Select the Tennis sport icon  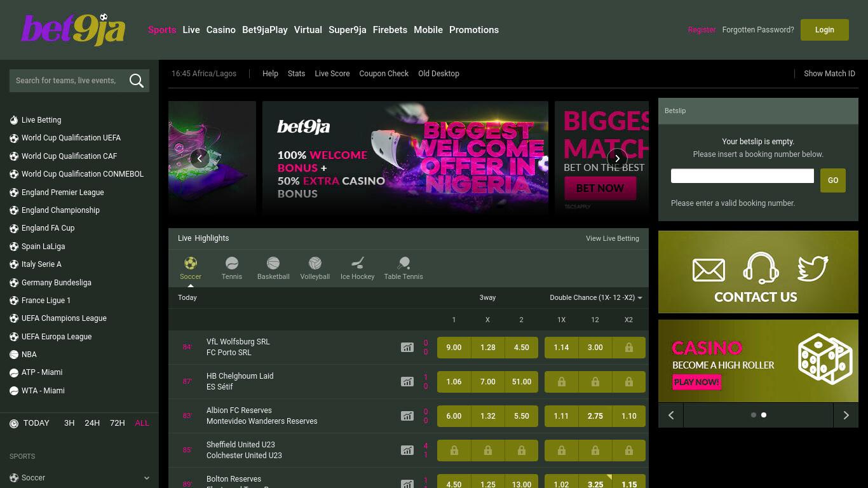coord(232,262)
